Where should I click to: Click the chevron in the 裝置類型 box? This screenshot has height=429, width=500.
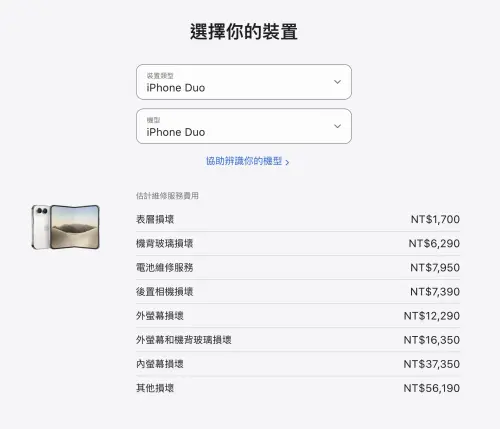[337, 82]
